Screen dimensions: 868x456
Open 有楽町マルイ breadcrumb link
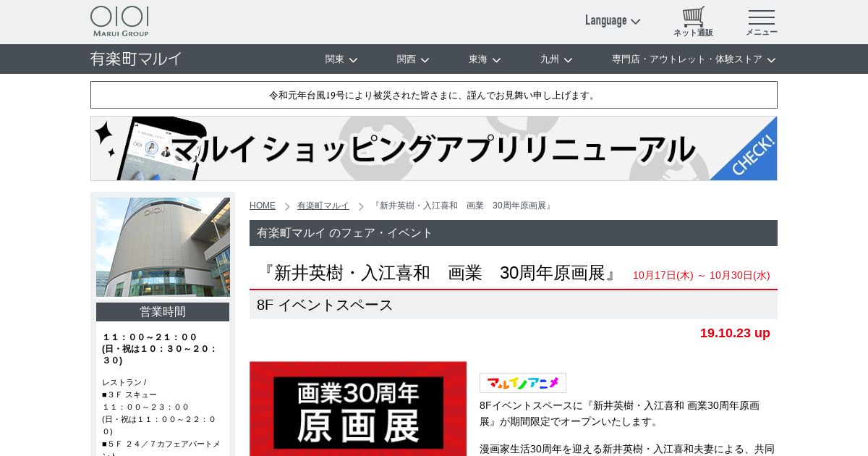323,206
